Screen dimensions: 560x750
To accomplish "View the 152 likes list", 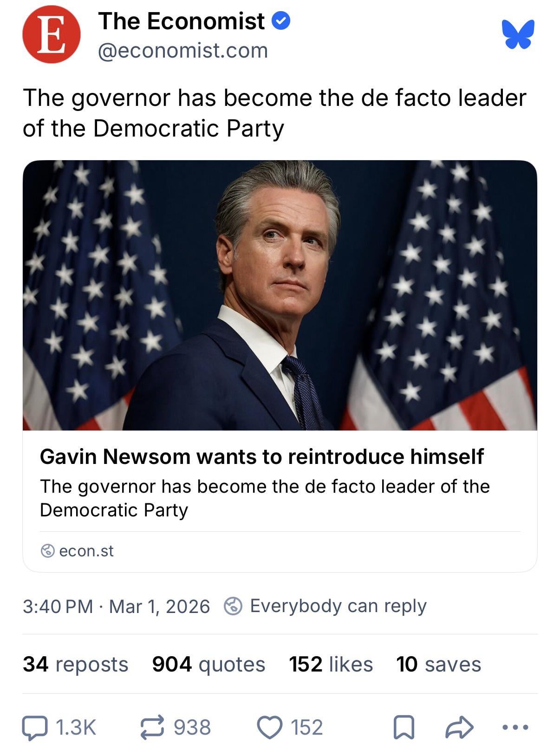I will point(331,664).
